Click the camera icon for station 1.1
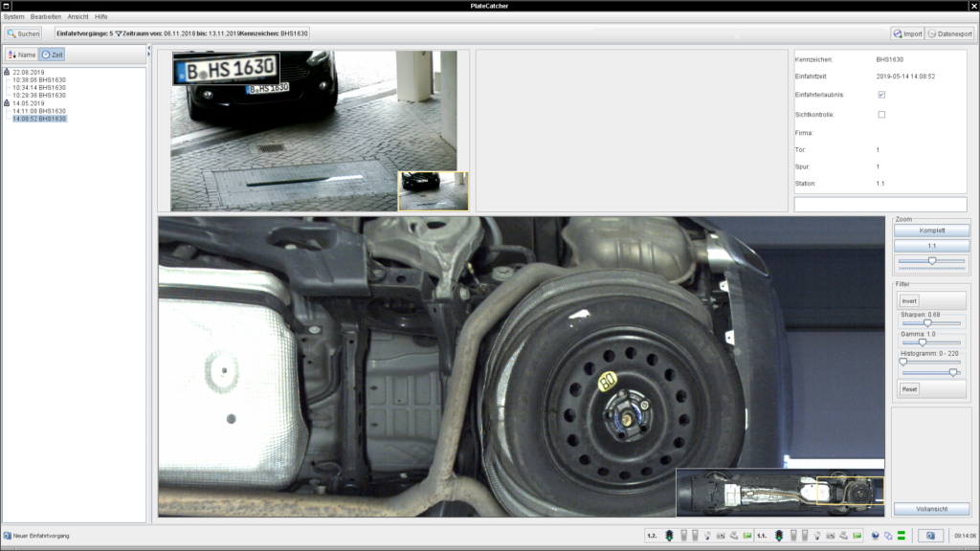Screen dimensions: 980x551 (x=831, y=536)
